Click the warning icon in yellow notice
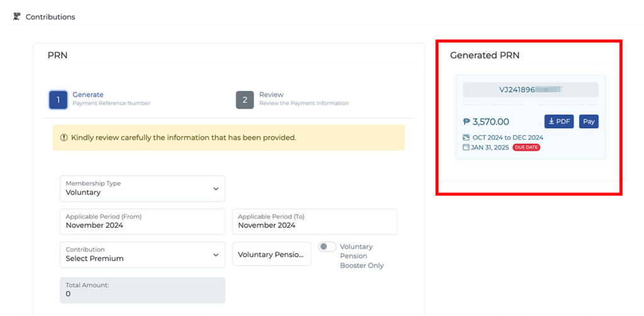 64,137
